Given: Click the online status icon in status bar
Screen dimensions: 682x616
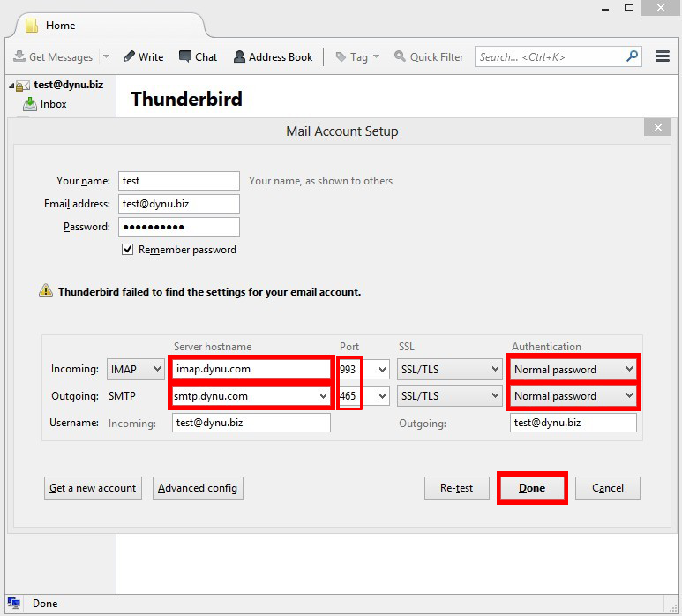Looking at the screenshot, I should 14,603.
